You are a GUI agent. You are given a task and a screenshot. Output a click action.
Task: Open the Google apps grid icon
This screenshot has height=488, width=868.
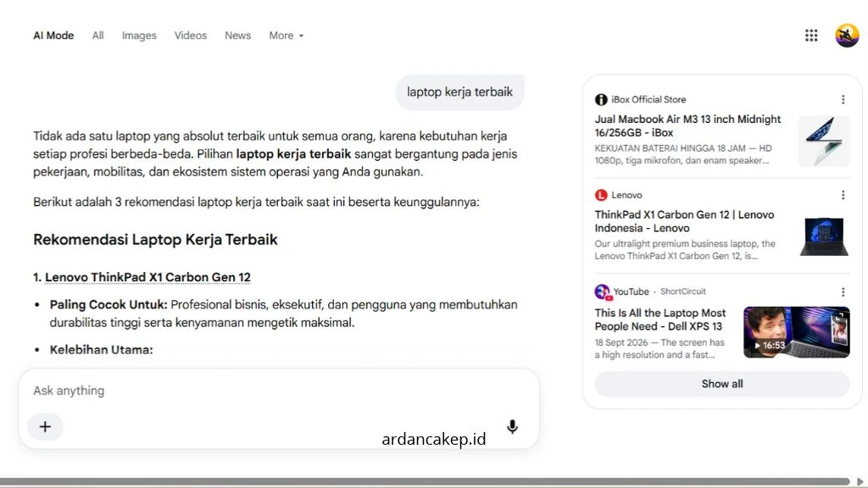coord(811,36)
